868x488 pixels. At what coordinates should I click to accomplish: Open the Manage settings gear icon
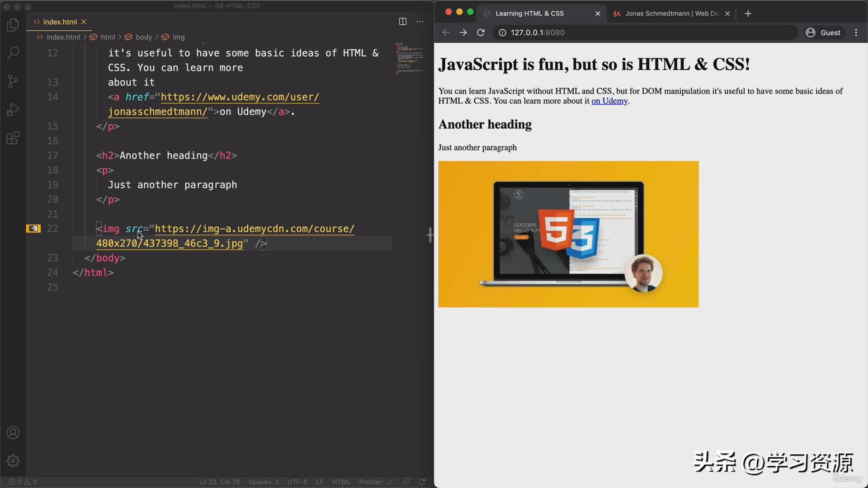[x=13, y=461]
